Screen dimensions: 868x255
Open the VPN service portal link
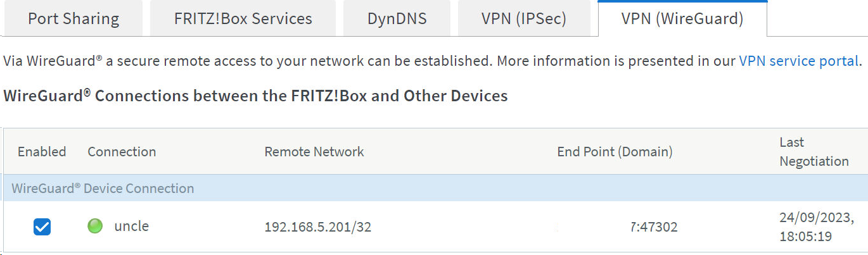pyautogui.click(x=798, y=61)
